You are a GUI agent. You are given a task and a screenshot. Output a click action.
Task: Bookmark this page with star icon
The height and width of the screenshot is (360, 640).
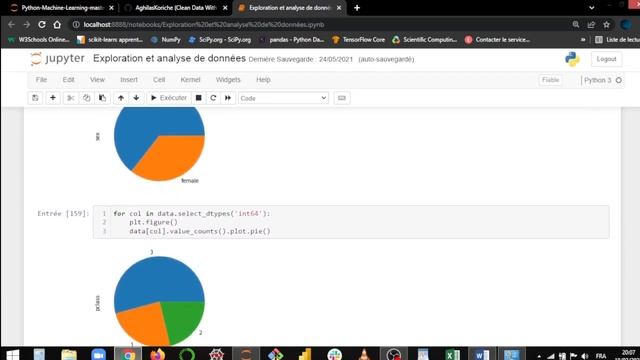(x=607, y=24)
